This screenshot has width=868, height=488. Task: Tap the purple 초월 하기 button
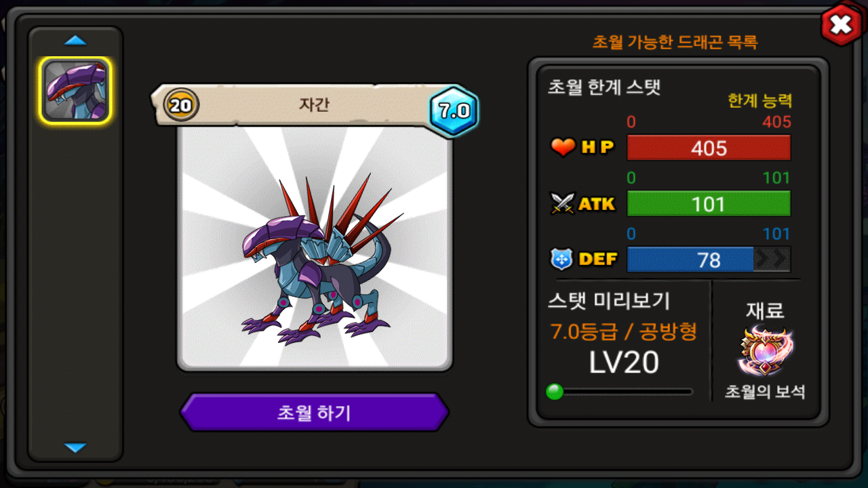point(314,412)
